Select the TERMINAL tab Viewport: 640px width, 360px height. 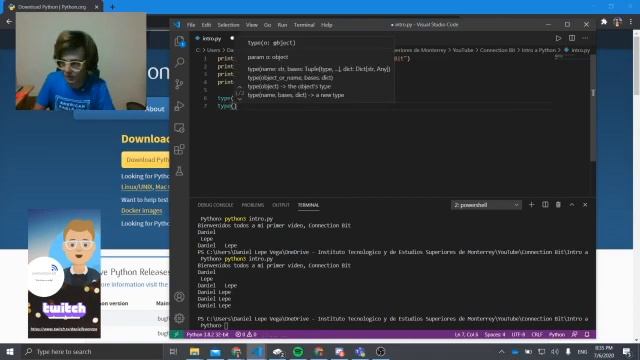click(x=309, y=205)
